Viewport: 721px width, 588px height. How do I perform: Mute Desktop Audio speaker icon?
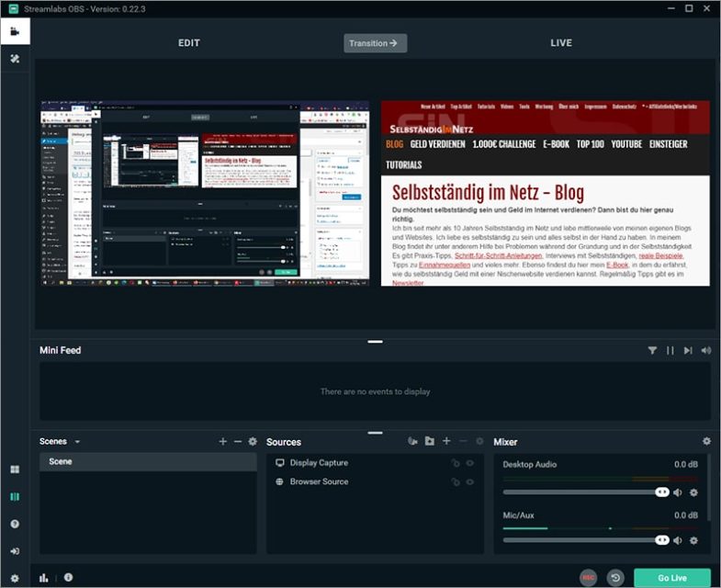coord(678,492)
